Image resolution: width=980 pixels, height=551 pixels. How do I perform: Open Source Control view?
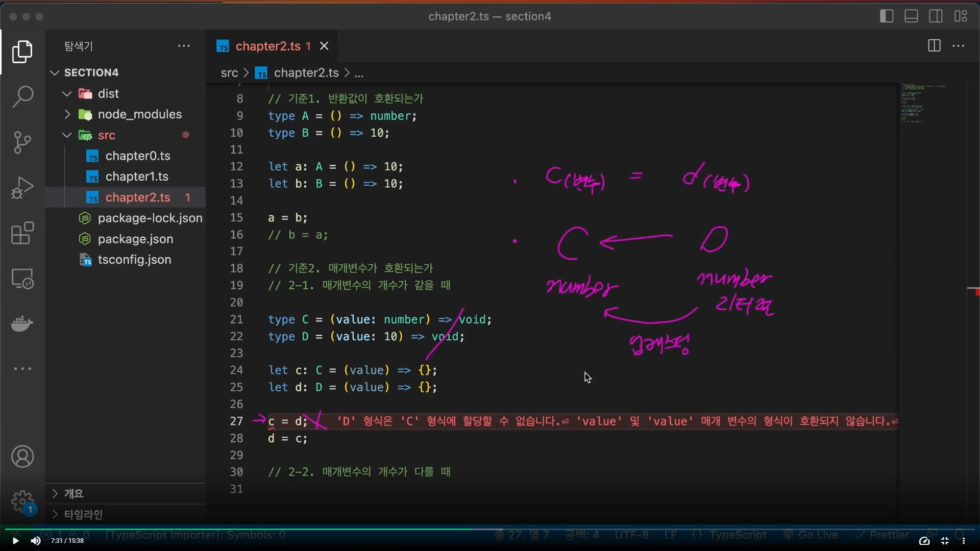[22, 142]
